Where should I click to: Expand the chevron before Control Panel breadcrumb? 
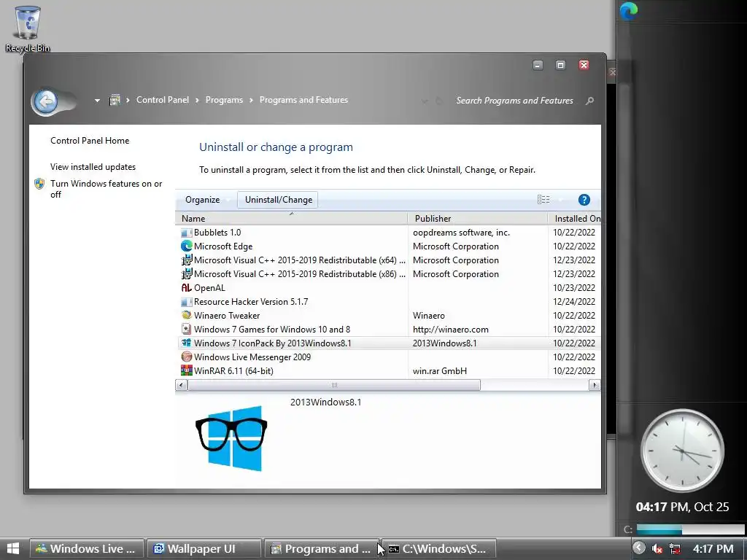pos(128,100)
